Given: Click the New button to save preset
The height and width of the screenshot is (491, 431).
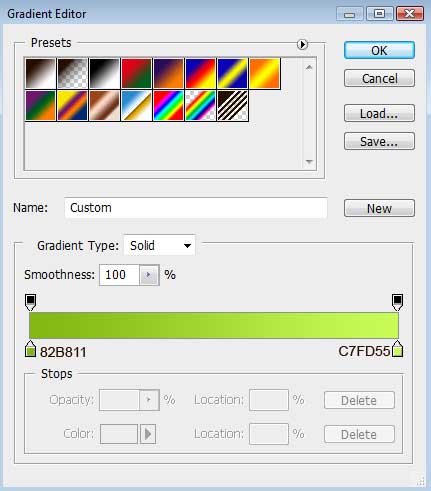Looking at the screenshot, I should [379, 208].
